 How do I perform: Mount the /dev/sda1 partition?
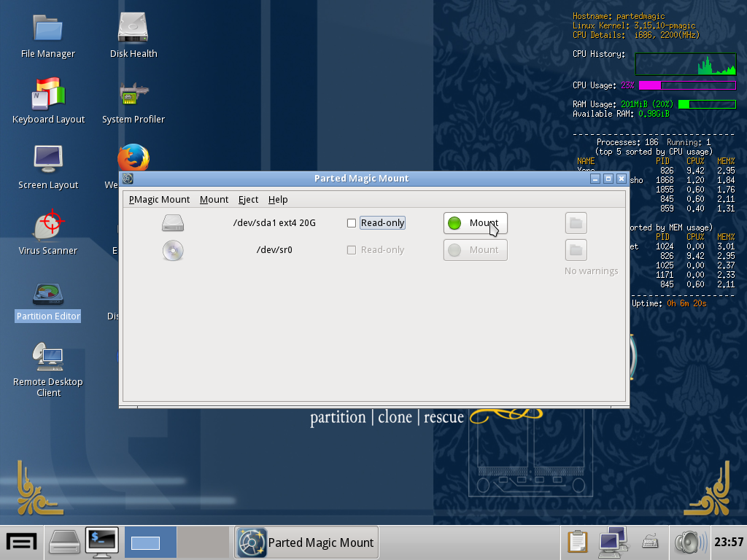476,223
